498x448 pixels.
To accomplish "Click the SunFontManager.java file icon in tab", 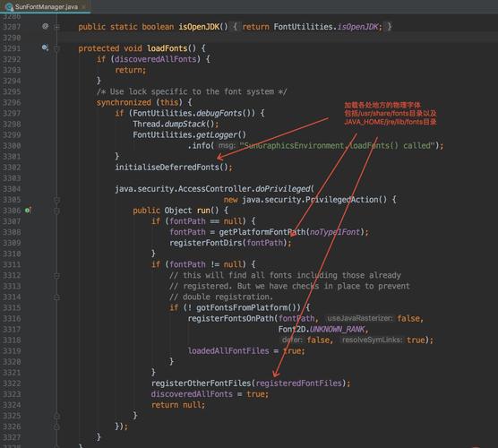I will [9, 6].
